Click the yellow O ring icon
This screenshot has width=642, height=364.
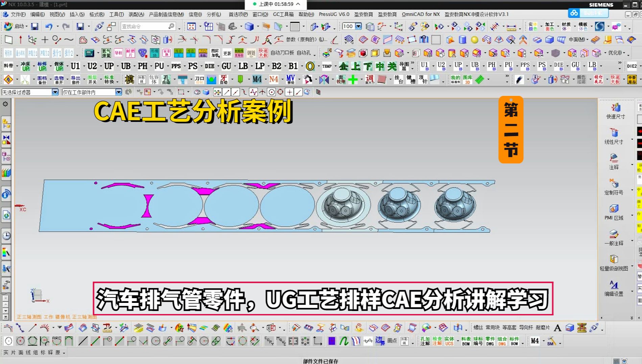310,66
